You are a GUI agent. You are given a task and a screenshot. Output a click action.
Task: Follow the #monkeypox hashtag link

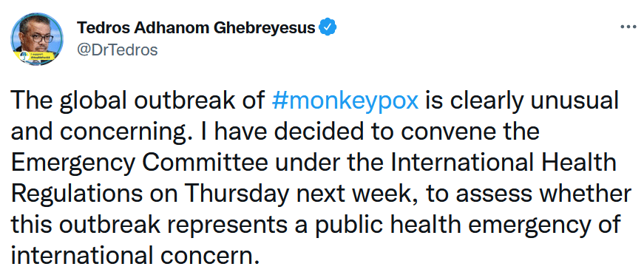click(x=345, y=102)
